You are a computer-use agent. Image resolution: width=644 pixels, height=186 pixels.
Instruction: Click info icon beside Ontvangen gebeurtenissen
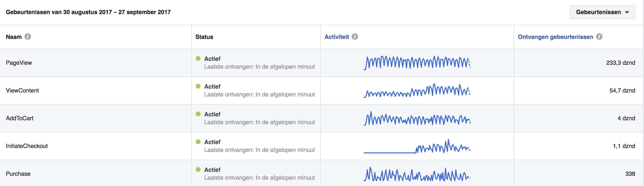(x=599, y=37)
